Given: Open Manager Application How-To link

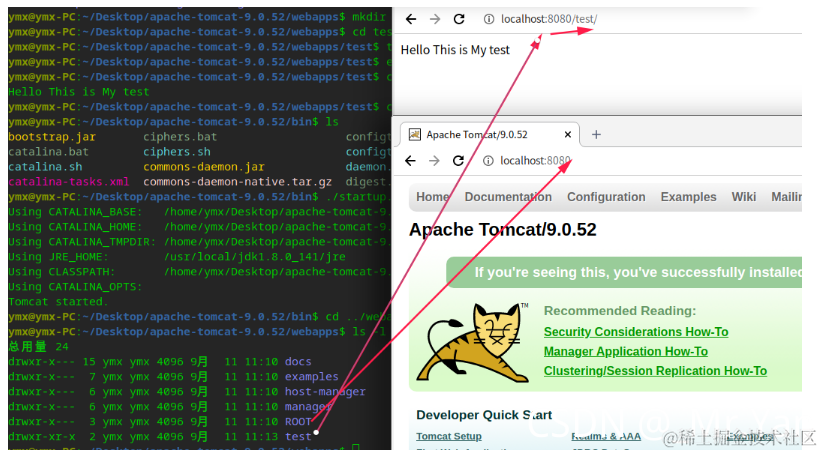Looking at the screenshot, I should [626, 351].
